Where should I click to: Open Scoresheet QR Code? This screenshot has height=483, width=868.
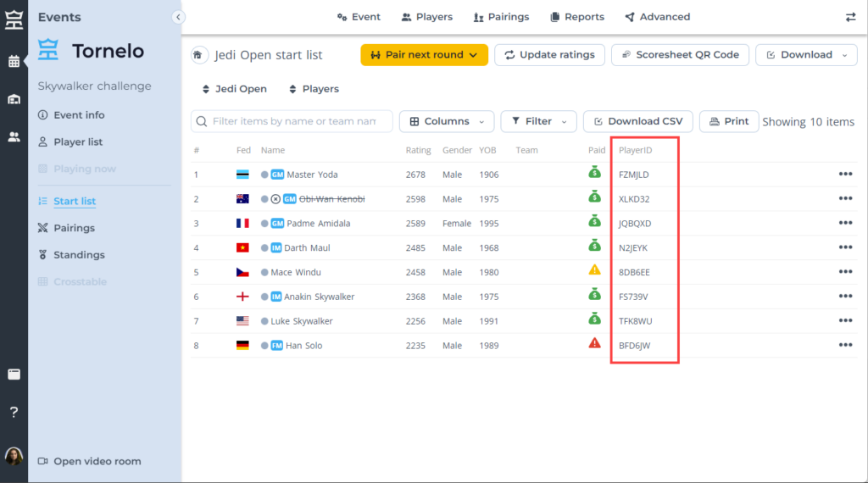[680, 55]
